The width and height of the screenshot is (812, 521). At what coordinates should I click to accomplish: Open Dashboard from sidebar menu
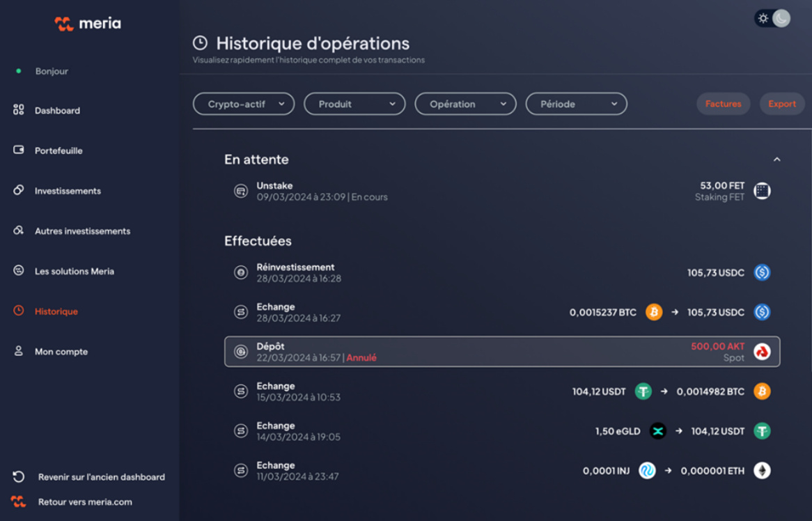(58, 110)
